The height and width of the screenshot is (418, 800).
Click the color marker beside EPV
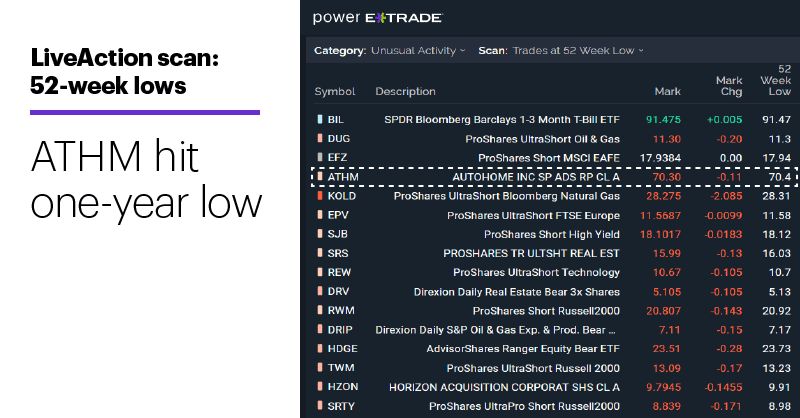320,215
